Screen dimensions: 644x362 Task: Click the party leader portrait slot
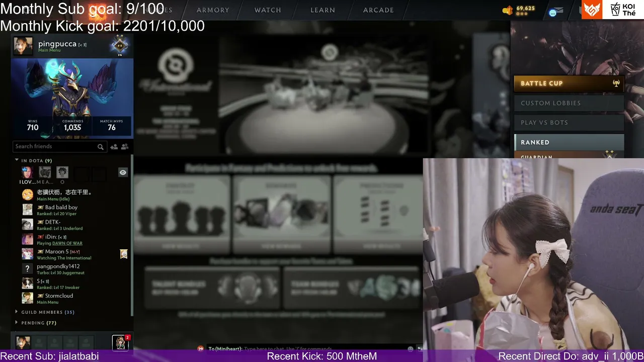(23, 342)
